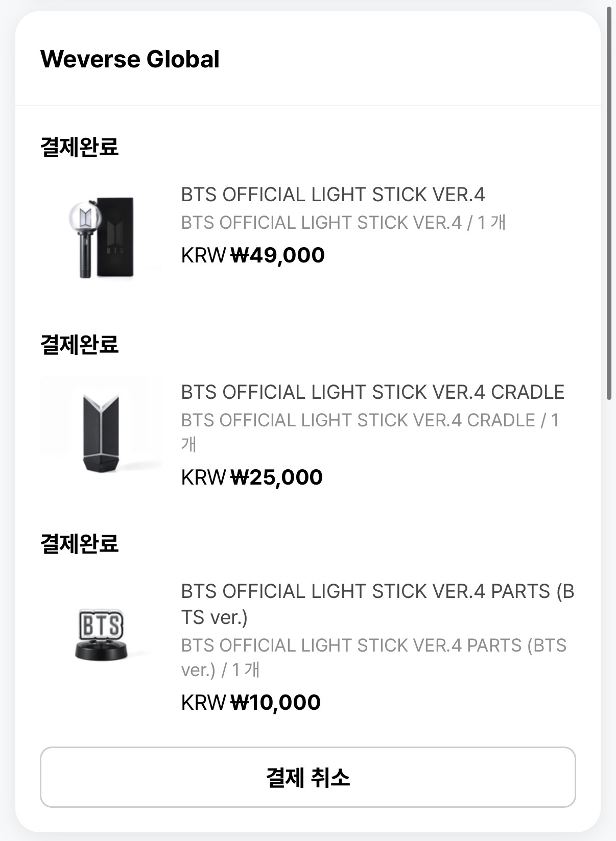Open BTS OFFICIAL LIGHT STICK VER.4 title
The image size is (616, 841).
[333, 195]
